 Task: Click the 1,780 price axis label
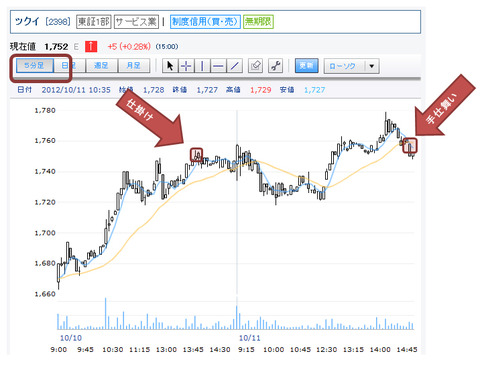tap(45, 110)
